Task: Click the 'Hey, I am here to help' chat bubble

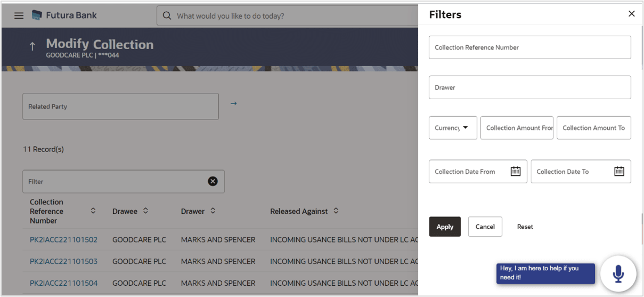Action: 545,273
